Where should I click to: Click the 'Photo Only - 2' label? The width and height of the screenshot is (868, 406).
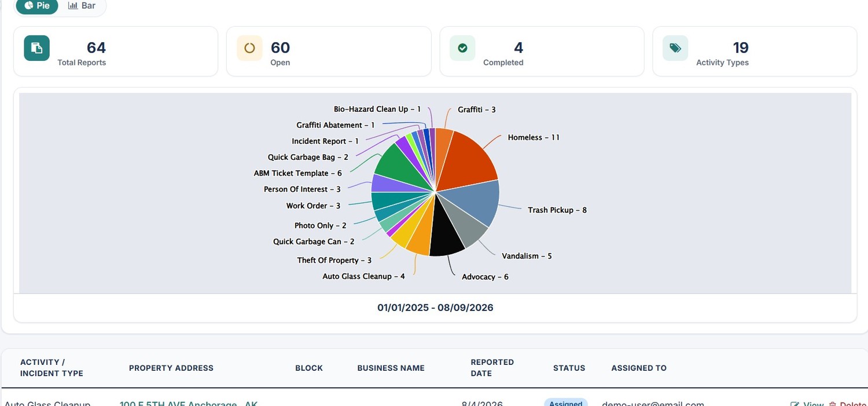pyautogui.click(x=321, y=225)
